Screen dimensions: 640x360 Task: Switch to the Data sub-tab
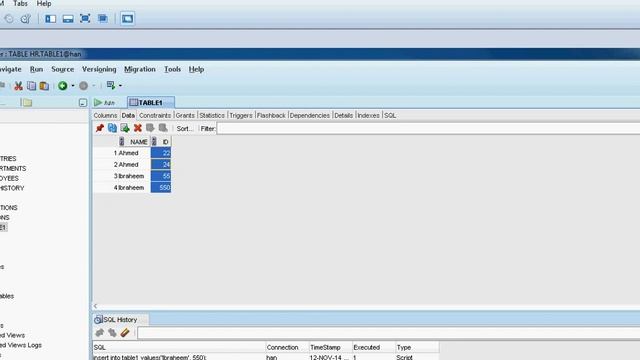pos(128,116)
